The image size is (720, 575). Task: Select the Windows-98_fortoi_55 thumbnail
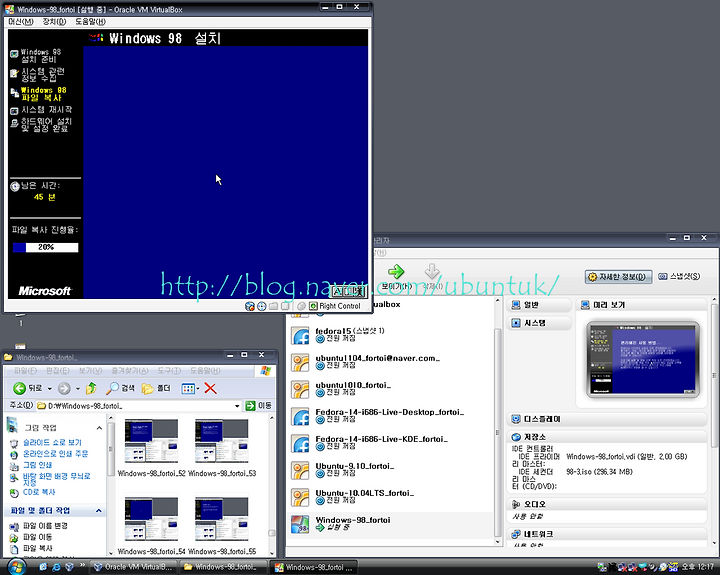coord(221,518)
